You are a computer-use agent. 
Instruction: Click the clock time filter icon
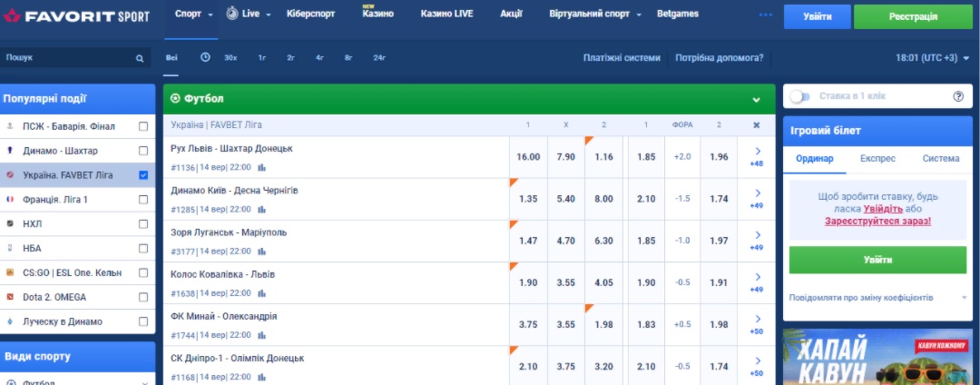click(x=205, y=57)
